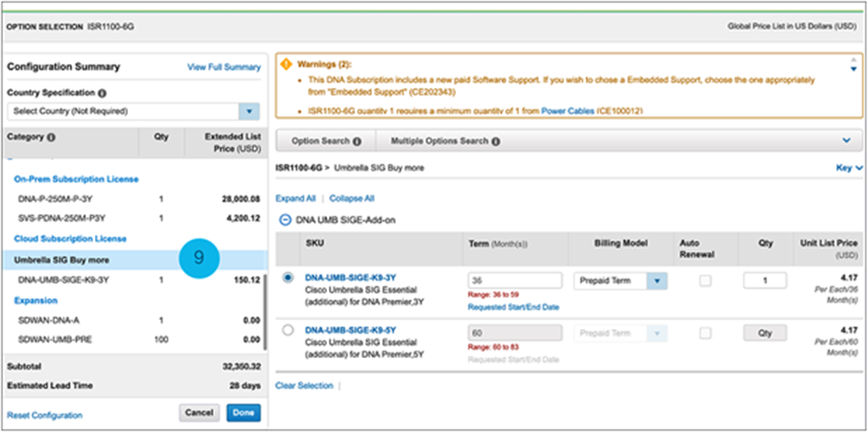Viewport: 868px width, 432px height.
Task: Toggle Auto Renewal for DNA-UMB-SIGE-K9-3Y
Action: point(705,281)
